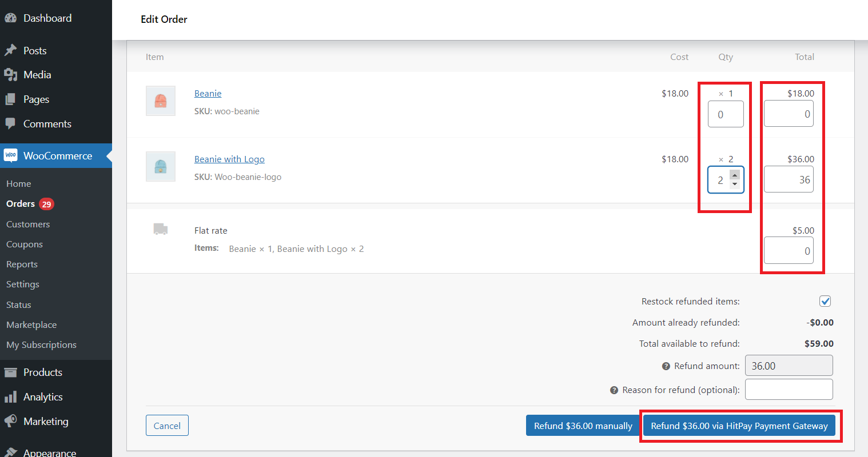
Task: Click the Flat rate label
Action: tap(211, 231)
